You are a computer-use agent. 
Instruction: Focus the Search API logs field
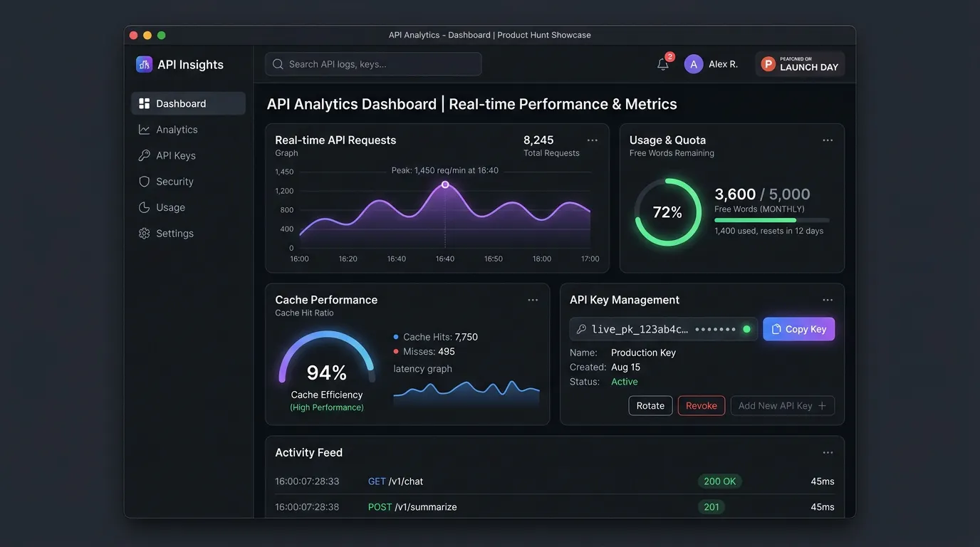[373, 64]
